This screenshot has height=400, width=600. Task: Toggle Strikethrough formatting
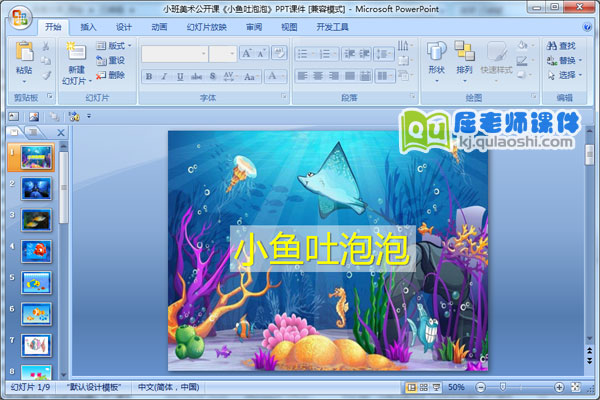tap(196, 77)
